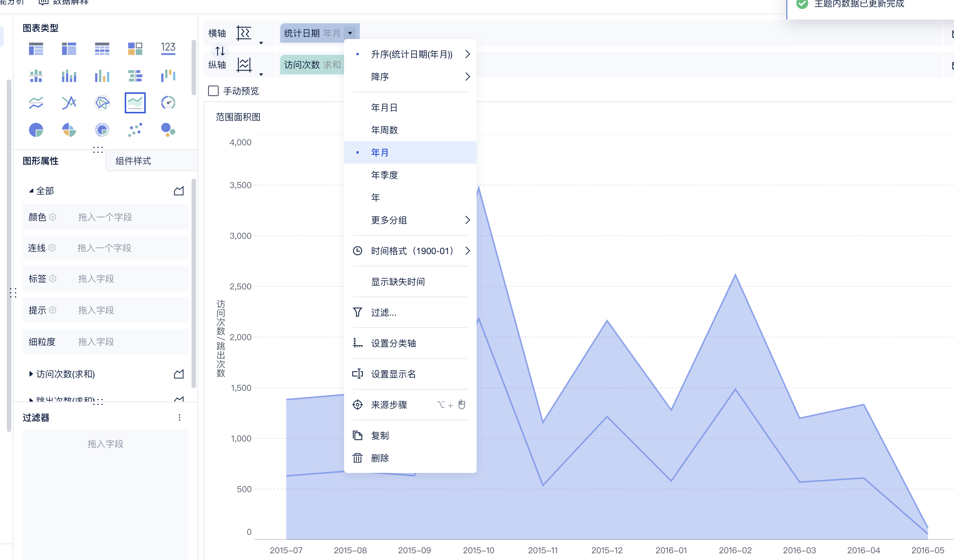Enable the manual preview checkbox
This screenshot has height=560, width=954.
click(213, 91)
